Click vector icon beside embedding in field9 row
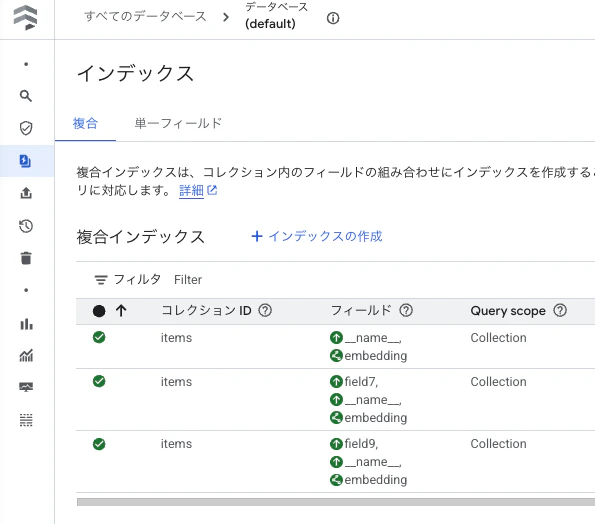595x524 pixels. 336,480
